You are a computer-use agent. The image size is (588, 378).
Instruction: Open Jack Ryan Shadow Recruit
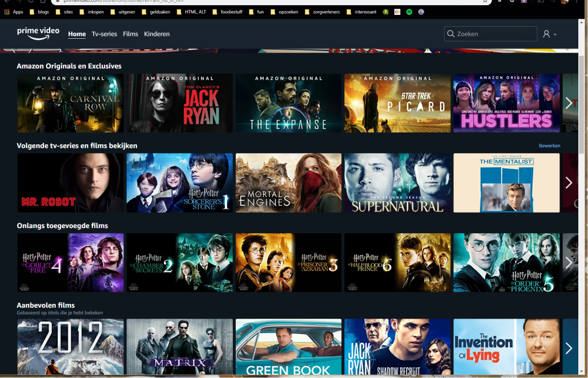397,347
